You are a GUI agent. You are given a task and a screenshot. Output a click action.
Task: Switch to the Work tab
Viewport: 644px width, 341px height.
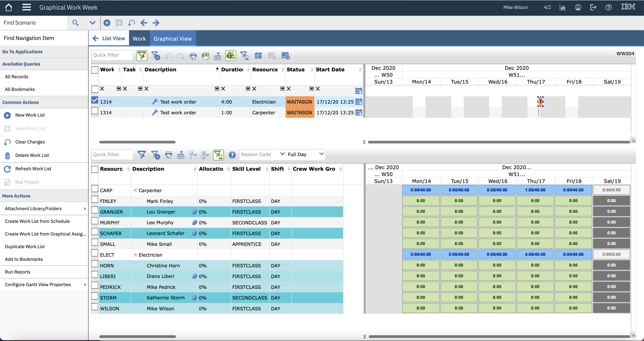tap(139, 39)
